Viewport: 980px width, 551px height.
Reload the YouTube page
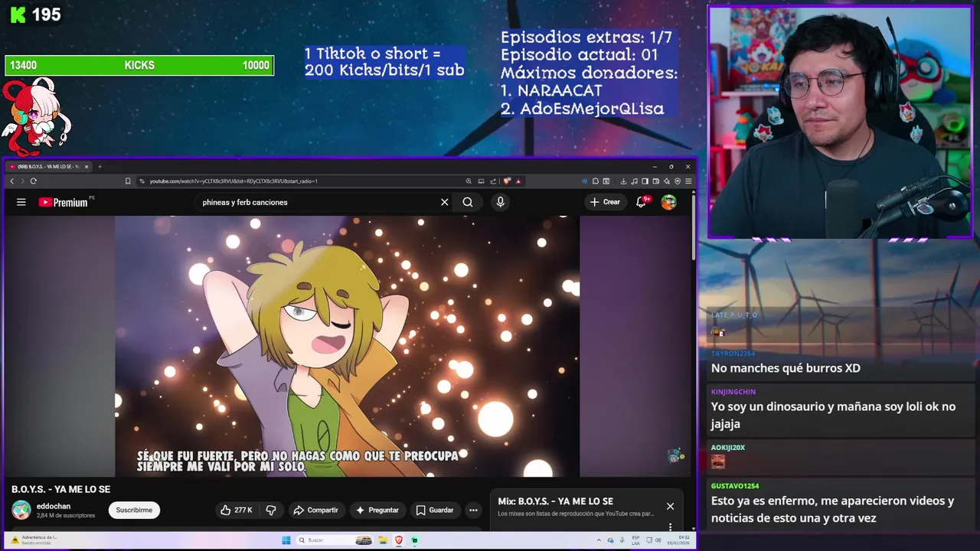point(33,181)
